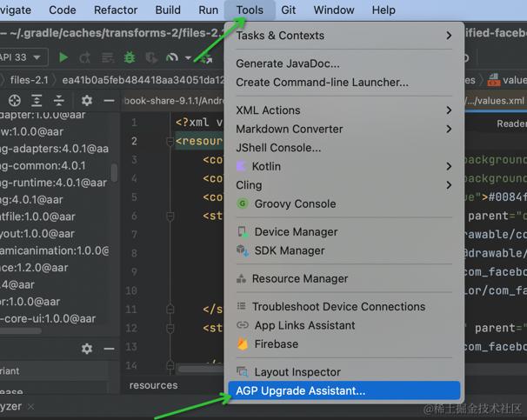
Task: Click the Collapse All icon in project panel
Action: [x=59, y=100]
